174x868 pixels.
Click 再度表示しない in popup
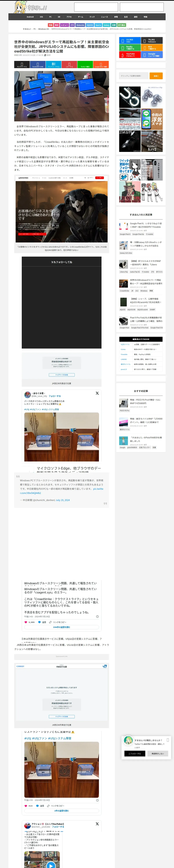[x=158, y=753]
